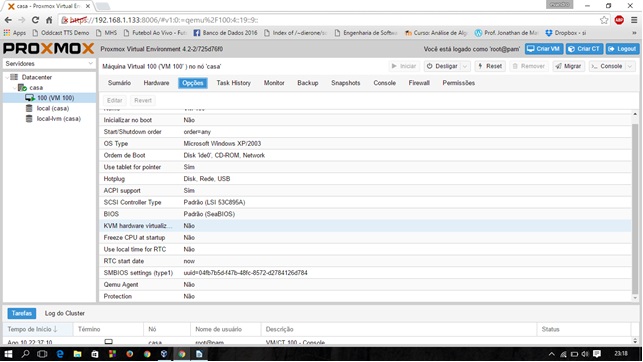Sort by Tempo de Início column
The height and width of the screenshot is (362, 643).
pos(38,329)
